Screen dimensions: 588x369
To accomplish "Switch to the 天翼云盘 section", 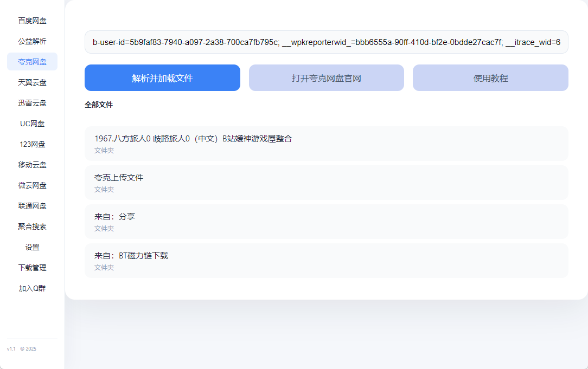I will click(32, 82).
